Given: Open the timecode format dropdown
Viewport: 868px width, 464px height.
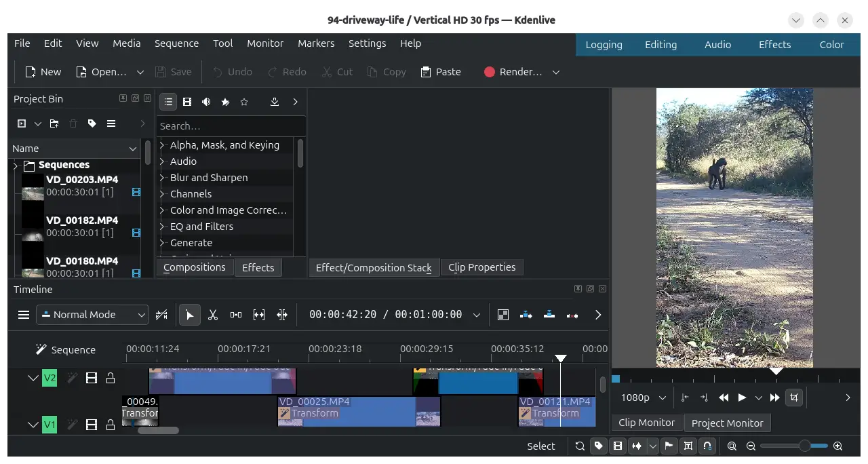Looking at the screenshot, I should pos(477,315).
